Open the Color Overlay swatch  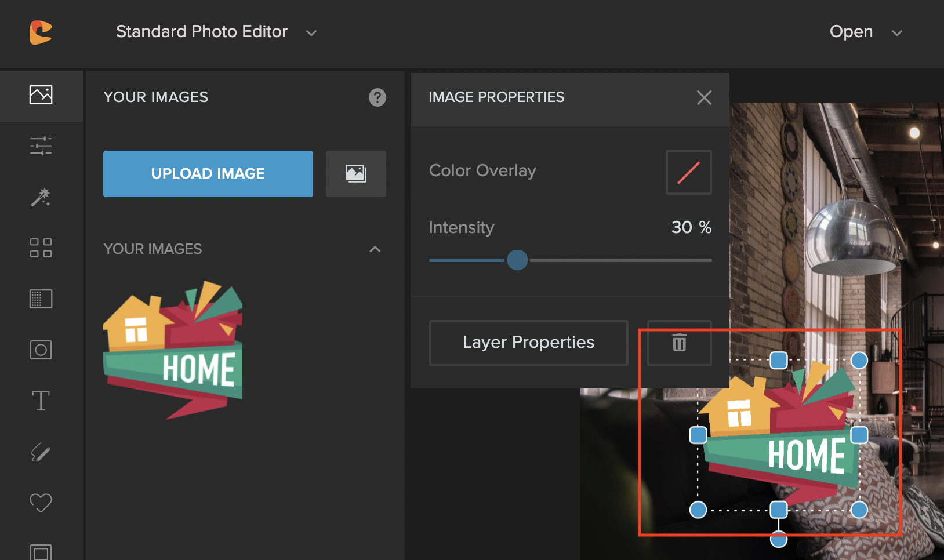coord(689,172)
